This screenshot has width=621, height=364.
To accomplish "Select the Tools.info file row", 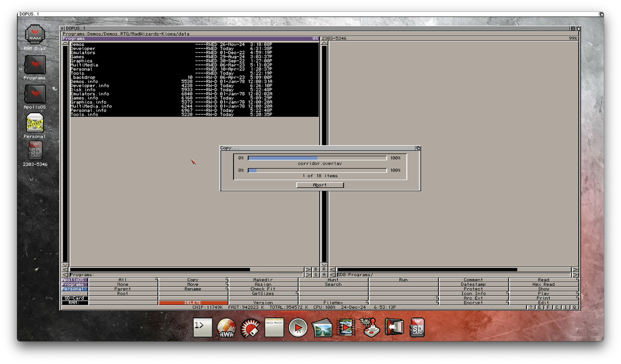I will pos(195,115).
